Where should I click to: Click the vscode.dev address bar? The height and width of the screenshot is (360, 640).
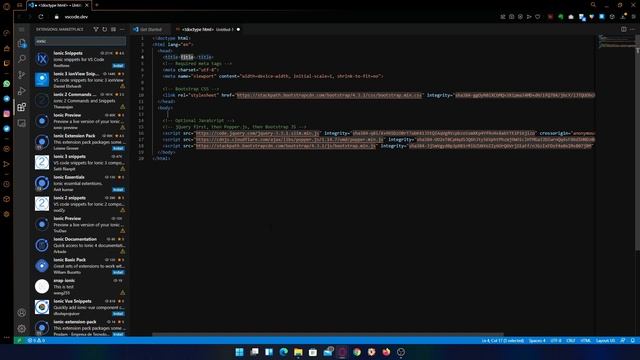point(76,17)
